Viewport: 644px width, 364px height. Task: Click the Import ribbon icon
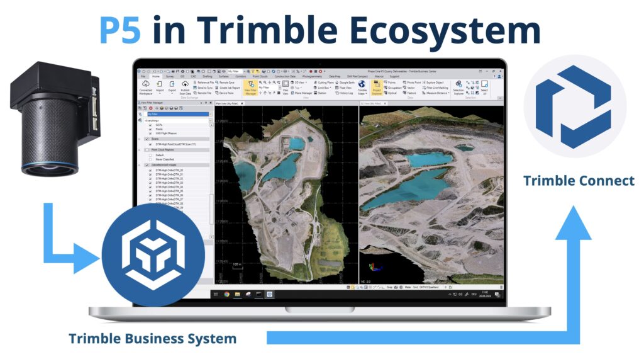pos(159,87)
